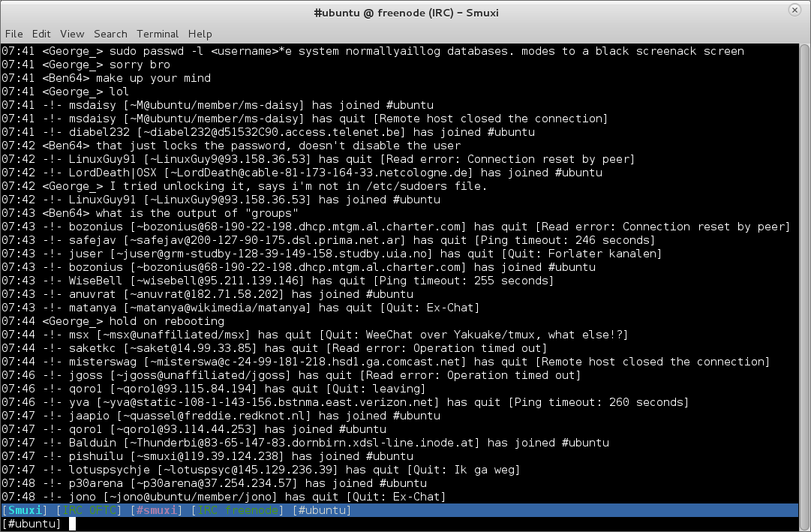Open the Help menu
The height and width of the screenshot is (532, 811).
pyautogui.click(x=200, y=34)
